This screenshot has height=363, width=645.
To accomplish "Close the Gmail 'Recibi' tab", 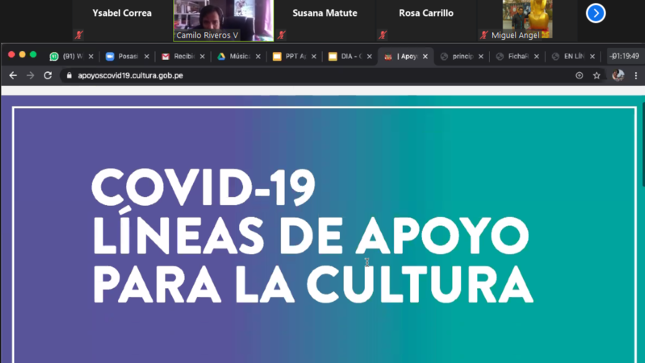I will pos(202,56).
